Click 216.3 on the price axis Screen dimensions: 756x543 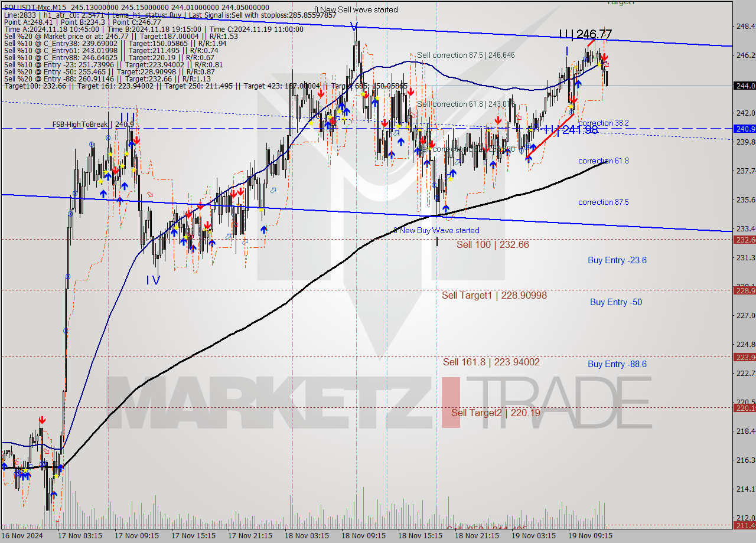(x=745, y=460)
